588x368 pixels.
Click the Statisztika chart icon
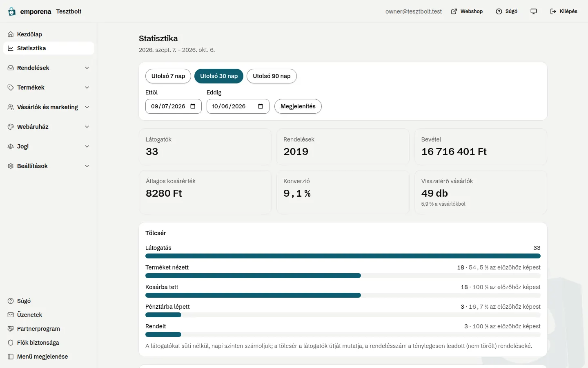pos(11,48)
